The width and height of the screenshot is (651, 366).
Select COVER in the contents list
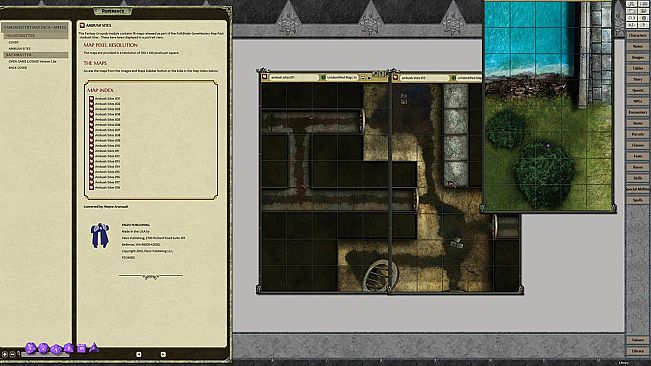tap(14, 42)
